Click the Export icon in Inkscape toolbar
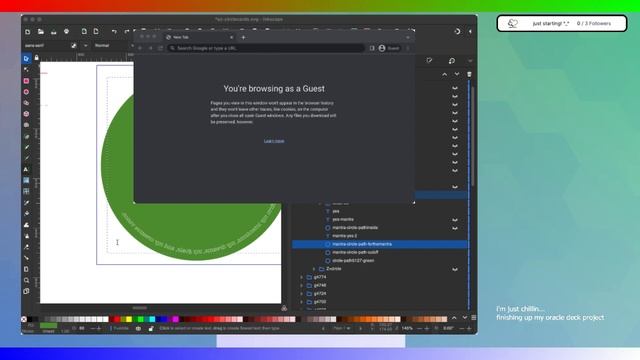640x360 pixels. 96,31
